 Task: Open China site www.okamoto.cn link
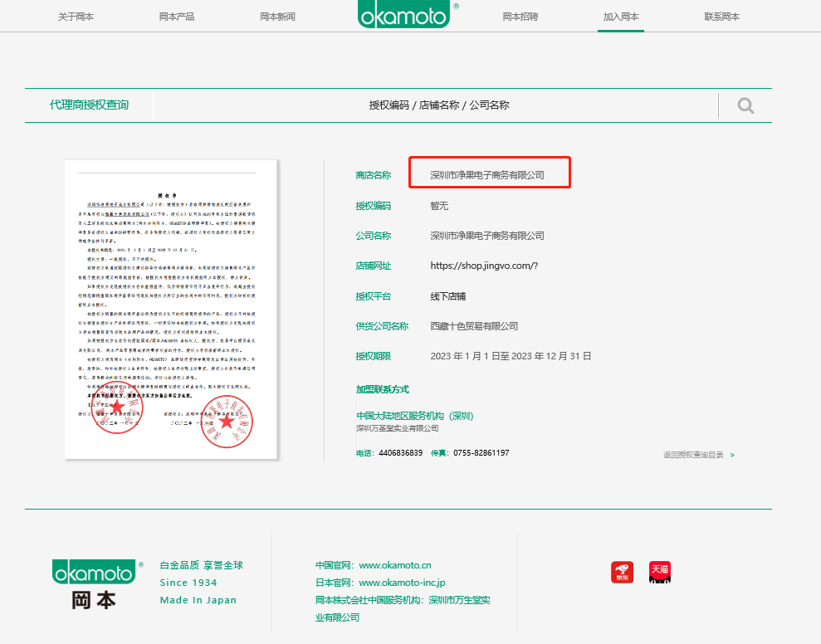tap(394, 565)
